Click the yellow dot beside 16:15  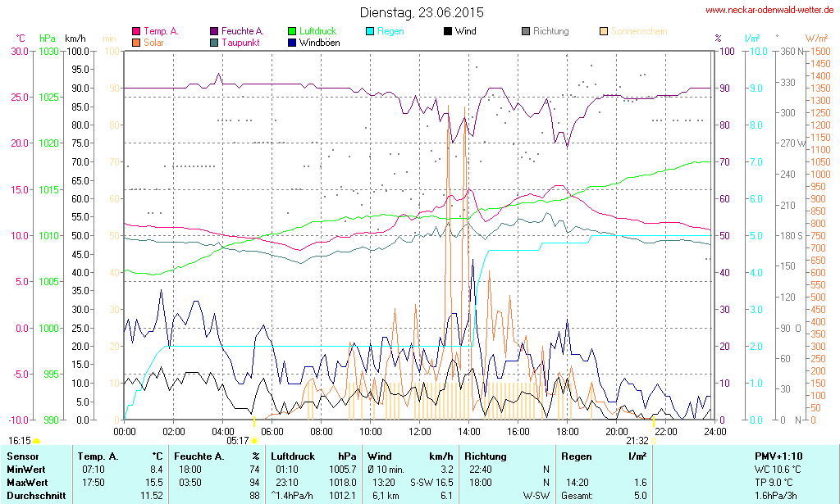[x=36, y=441]
